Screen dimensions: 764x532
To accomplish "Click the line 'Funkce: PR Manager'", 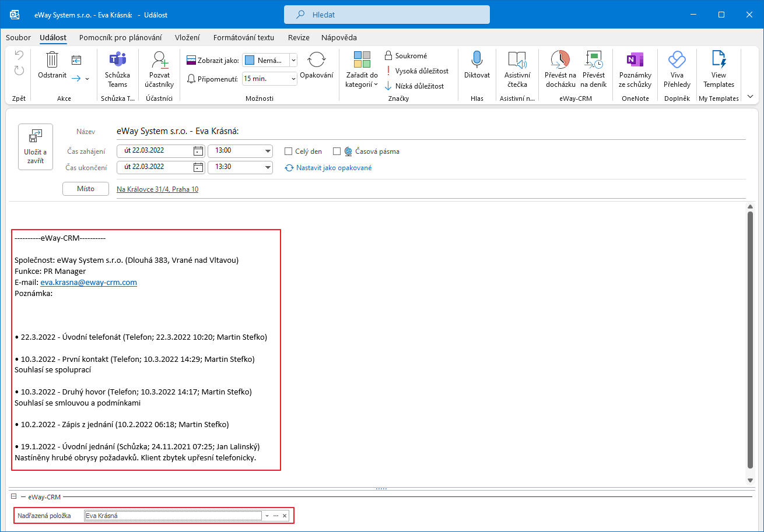I will 50,272.
